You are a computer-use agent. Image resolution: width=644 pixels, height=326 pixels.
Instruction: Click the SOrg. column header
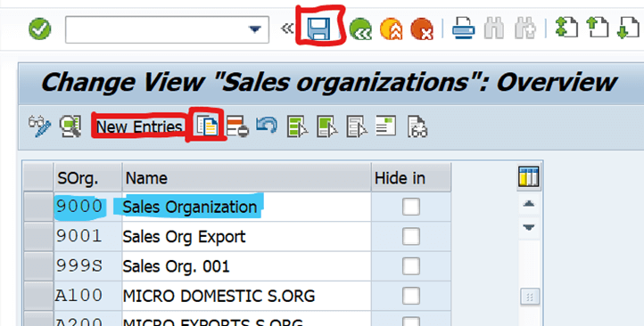[x=88, y=177]
